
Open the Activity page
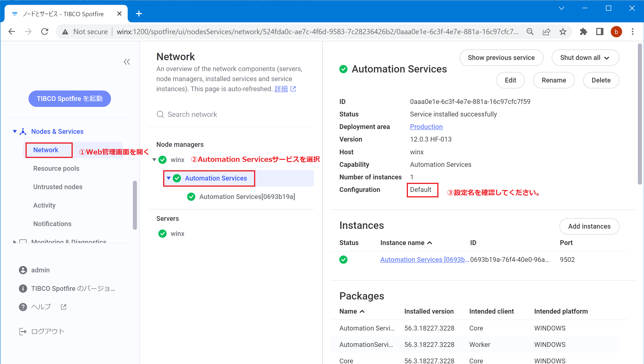[44, 206]
